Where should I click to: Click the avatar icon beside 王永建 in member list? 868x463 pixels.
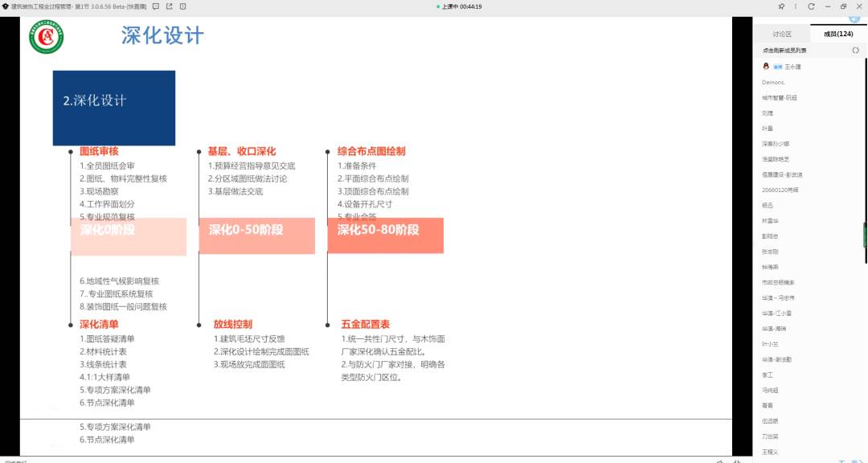tap(766, 67)
